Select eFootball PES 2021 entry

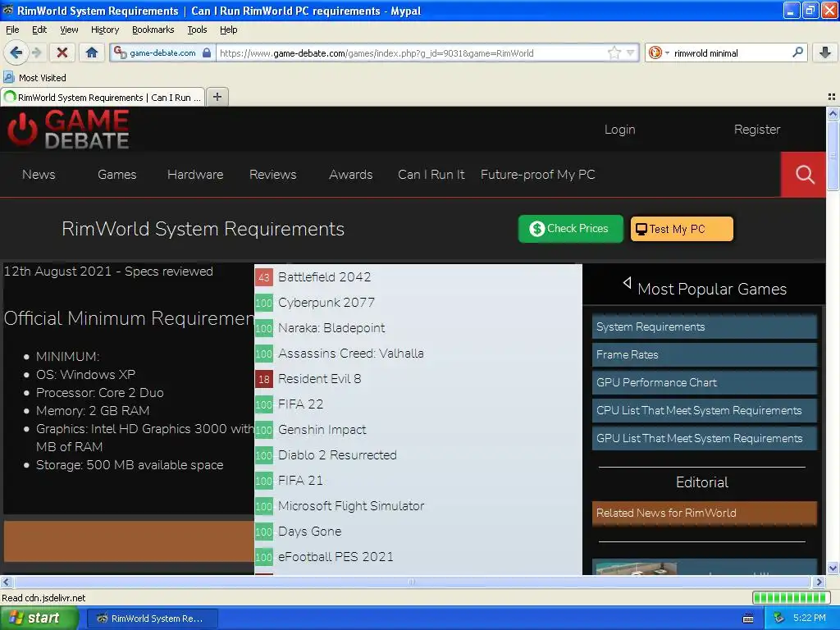pos(336,557)
